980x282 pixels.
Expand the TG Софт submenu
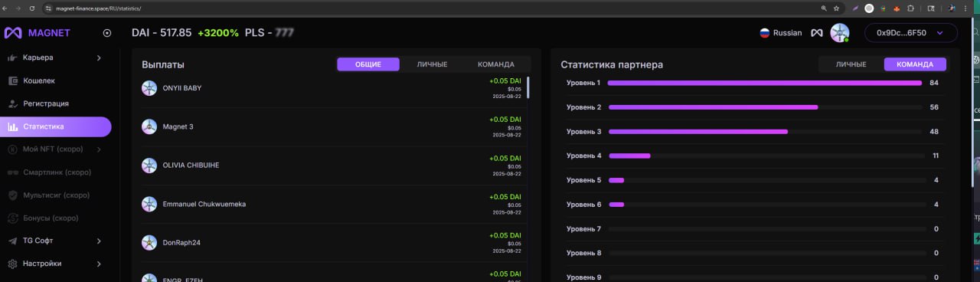click(x=99, y=241)
